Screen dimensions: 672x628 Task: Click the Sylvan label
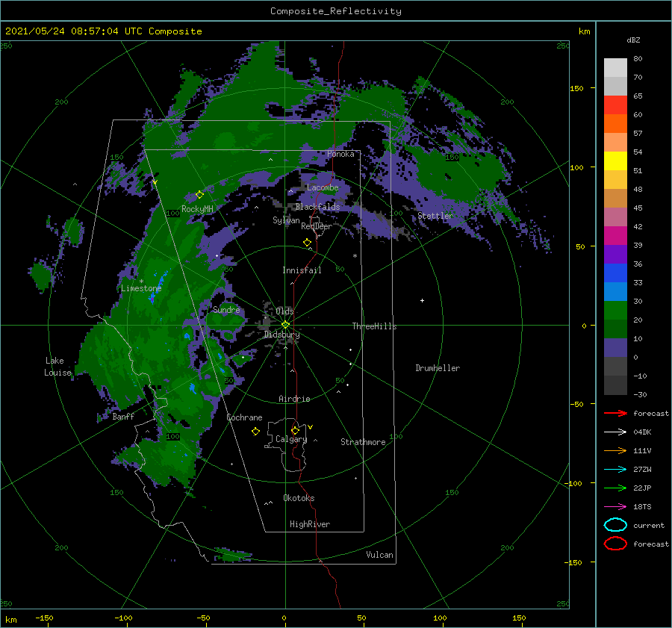pos(286,220)
